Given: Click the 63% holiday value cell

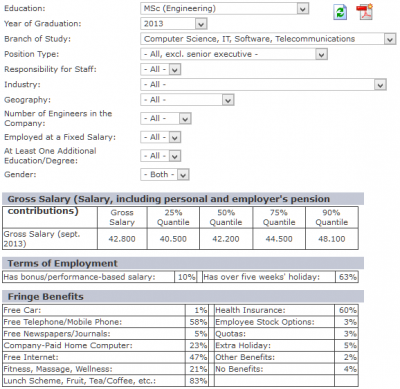Looking at the screenshot, I should pos(347,277).
